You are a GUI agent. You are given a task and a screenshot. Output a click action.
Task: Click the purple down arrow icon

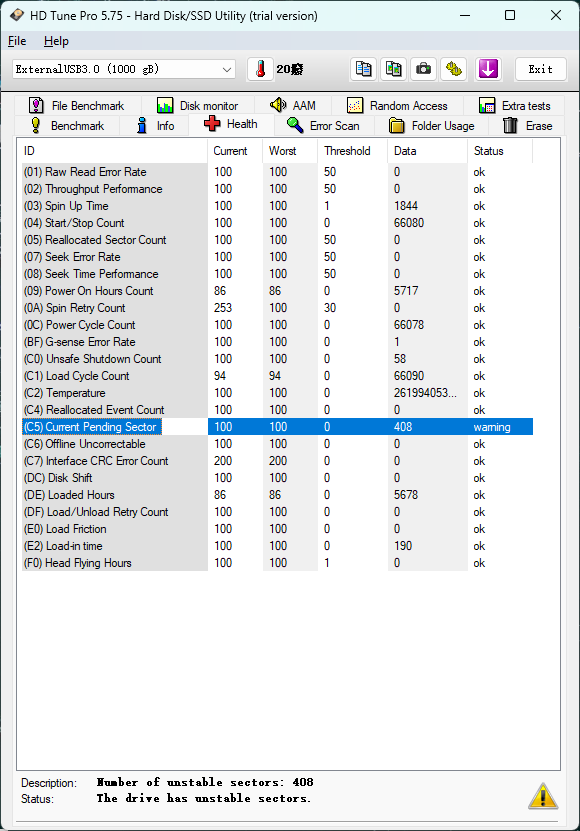tap(488, 69)
